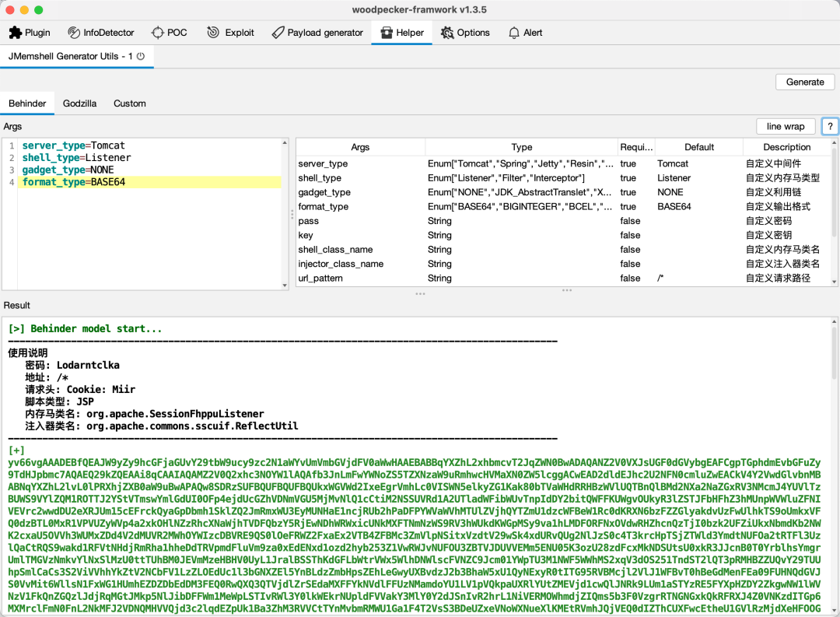Click the password Lodarntclka in Result
840x617 pixels.
click(x=88, y=365)
